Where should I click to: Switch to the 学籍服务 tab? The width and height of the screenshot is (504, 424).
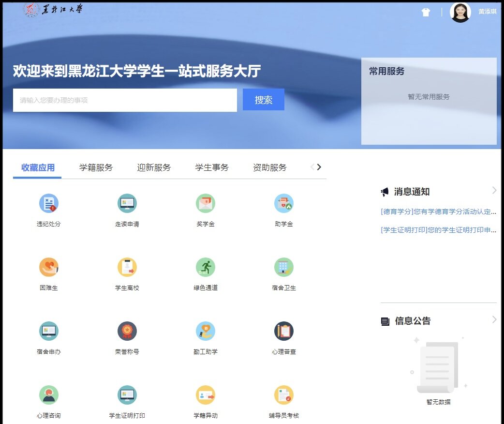coord(96,167)
